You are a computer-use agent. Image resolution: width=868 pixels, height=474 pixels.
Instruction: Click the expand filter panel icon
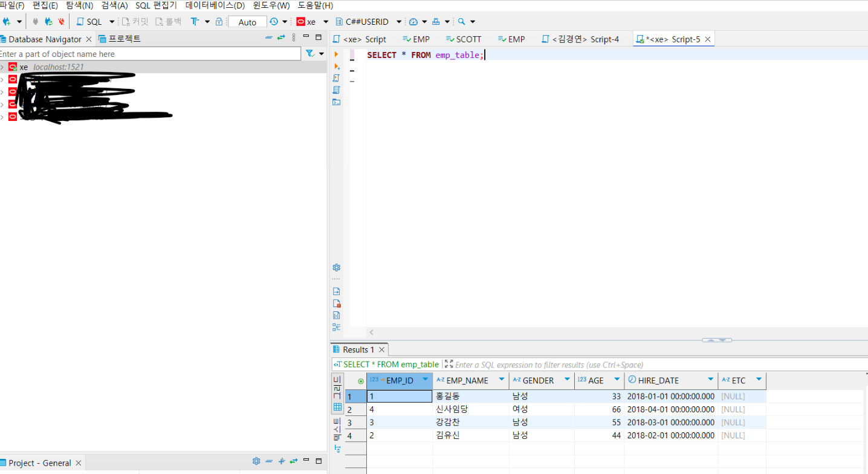coord(449,364)
